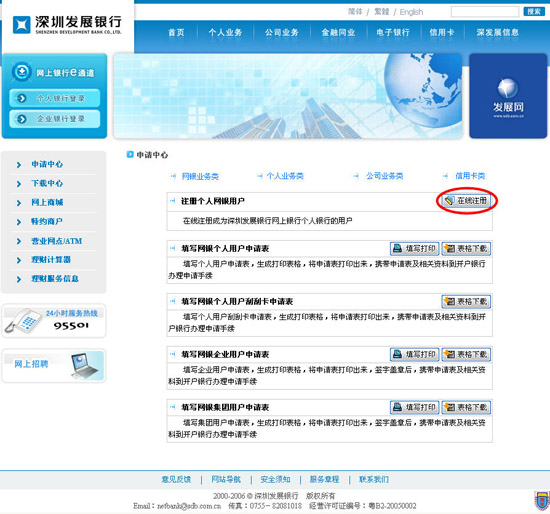Viewport: 550px width, 514px height.
Task: Click the 发展网 globe logo
Action: (x=508, y=88)
